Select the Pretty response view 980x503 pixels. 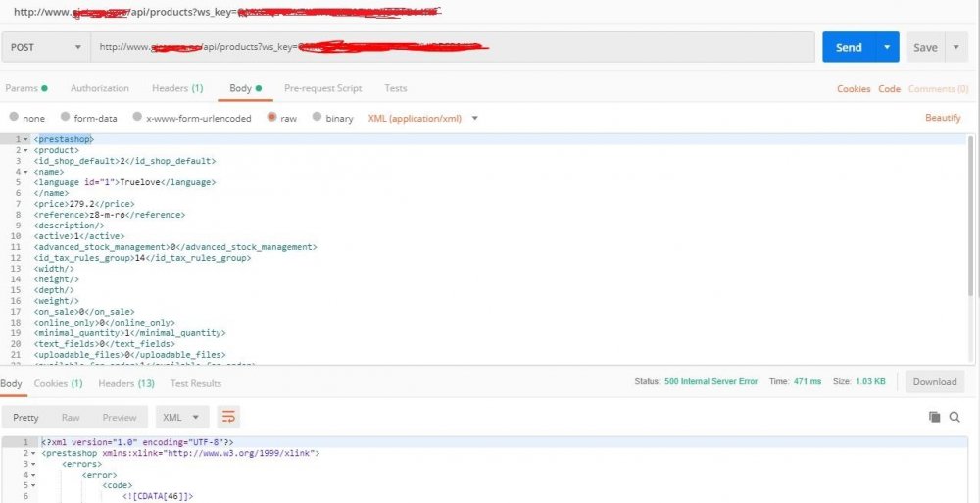click(x=25, y=418)
